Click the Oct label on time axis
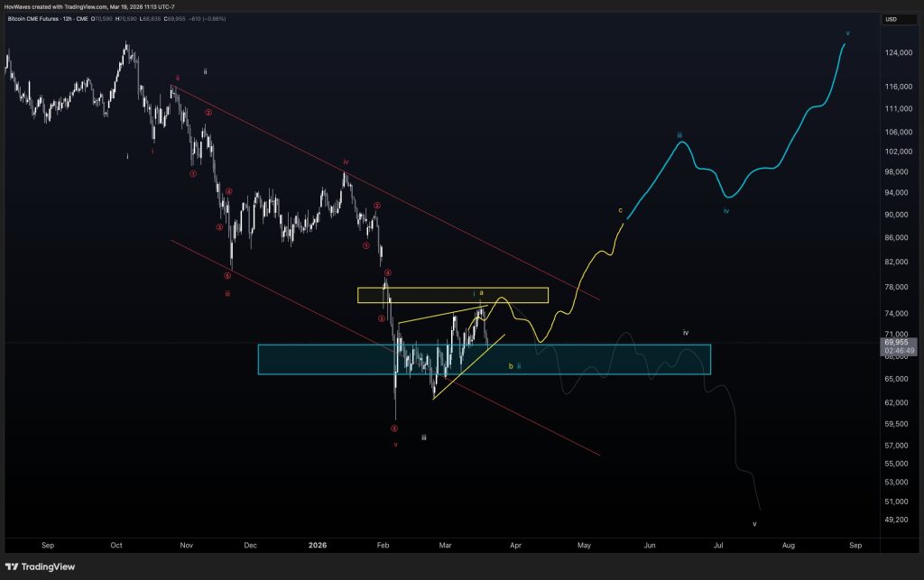This screenshot has width=924, height=580. coord(116,545)
